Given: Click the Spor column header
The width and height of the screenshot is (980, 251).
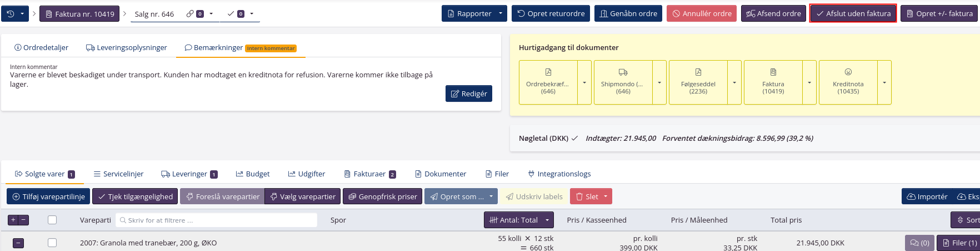Looking at the screenshot, I should 338,220.
